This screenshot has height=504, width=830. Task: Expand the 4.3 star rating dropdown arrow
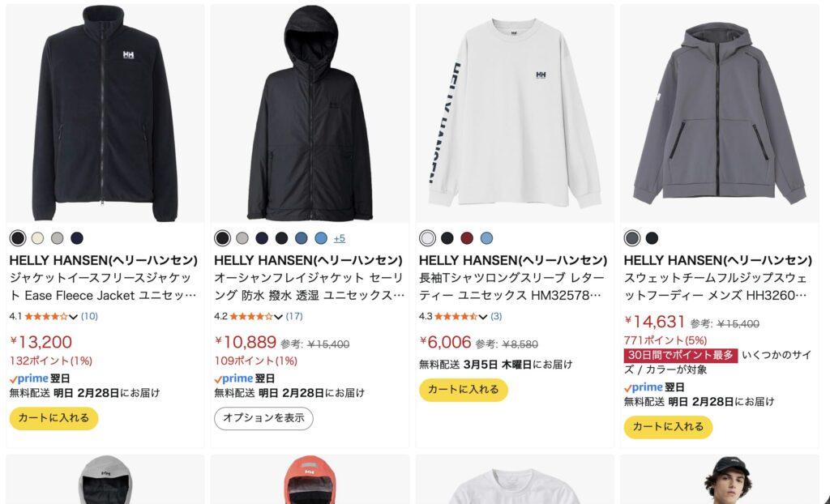pyautogui.click(x=483, y=317)
